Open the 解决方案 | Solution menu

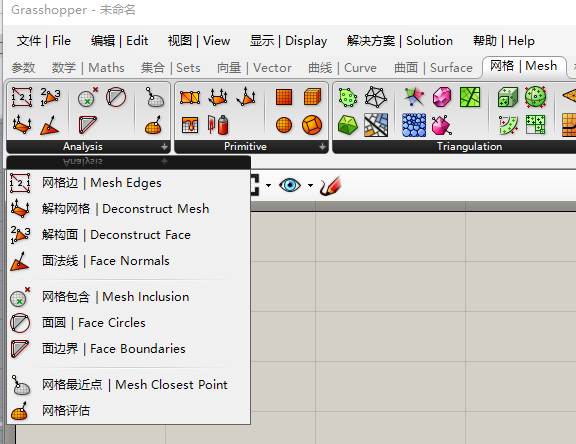click(400, 41)
